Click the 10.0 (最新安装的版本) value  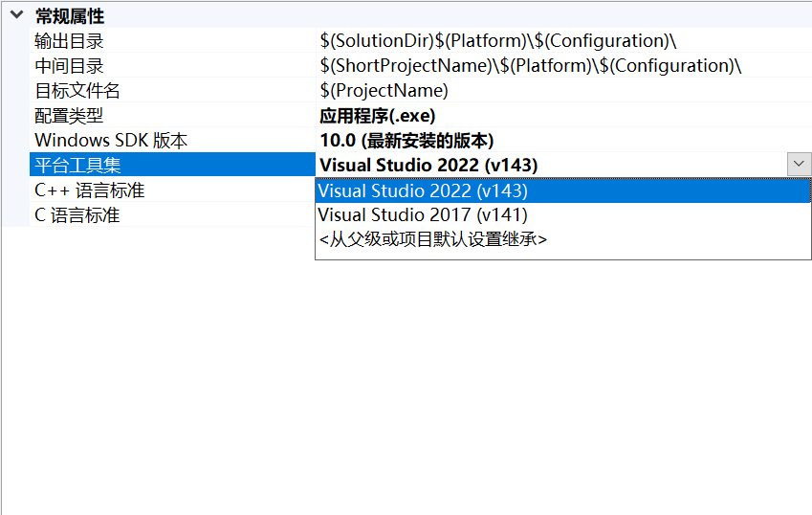coord(406,140)
